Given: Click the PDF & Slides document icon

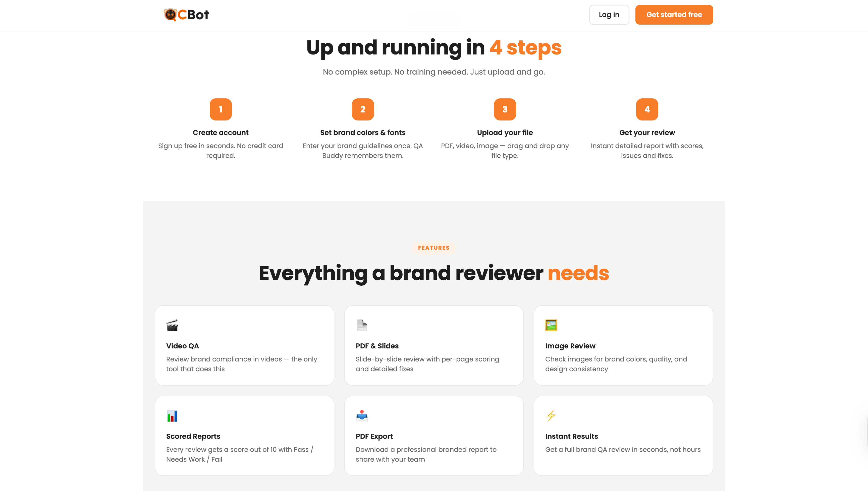Looking at the screenshot, I should [x=362, y=325].
